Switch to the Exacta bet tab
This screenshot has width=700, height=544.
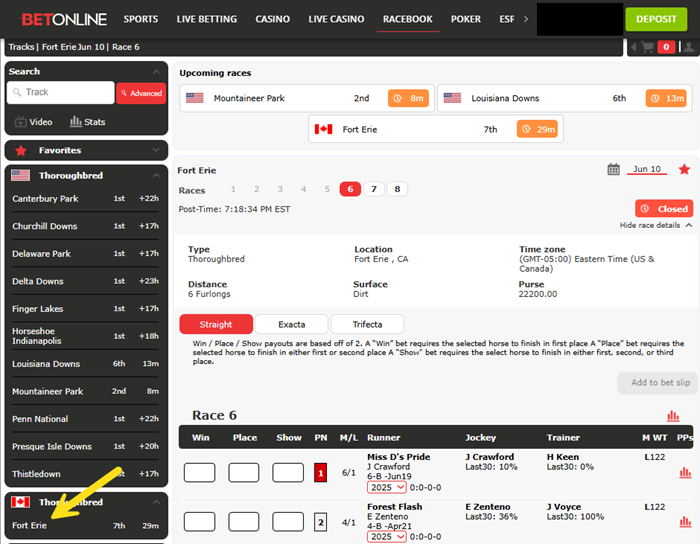click(x=292, y=324)
